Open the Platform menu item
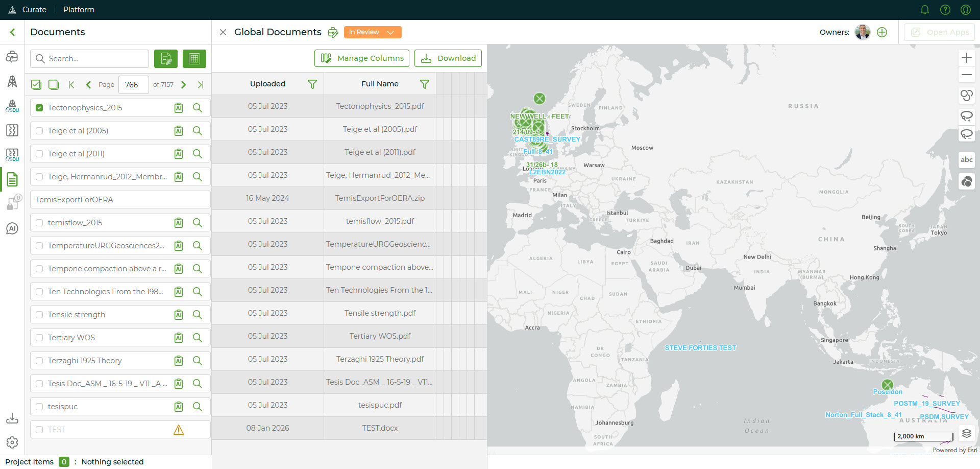 point(79,10)
